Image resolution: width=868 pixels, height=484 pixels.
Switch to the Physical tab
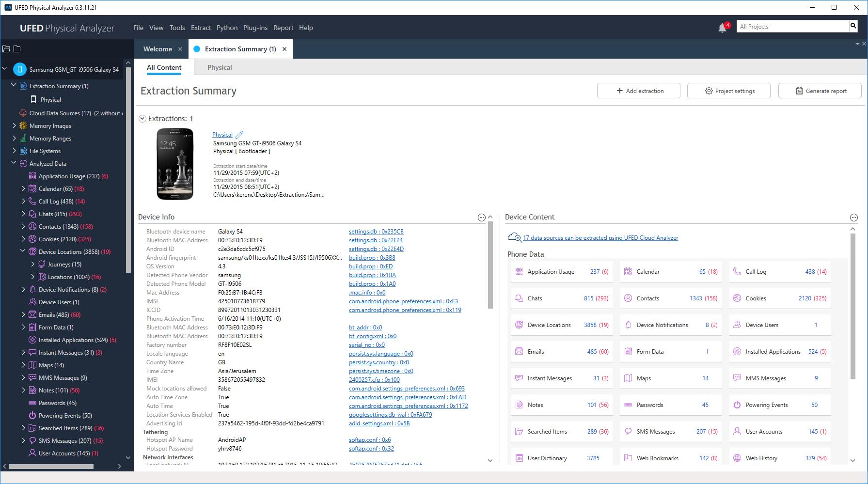(220, 67)
